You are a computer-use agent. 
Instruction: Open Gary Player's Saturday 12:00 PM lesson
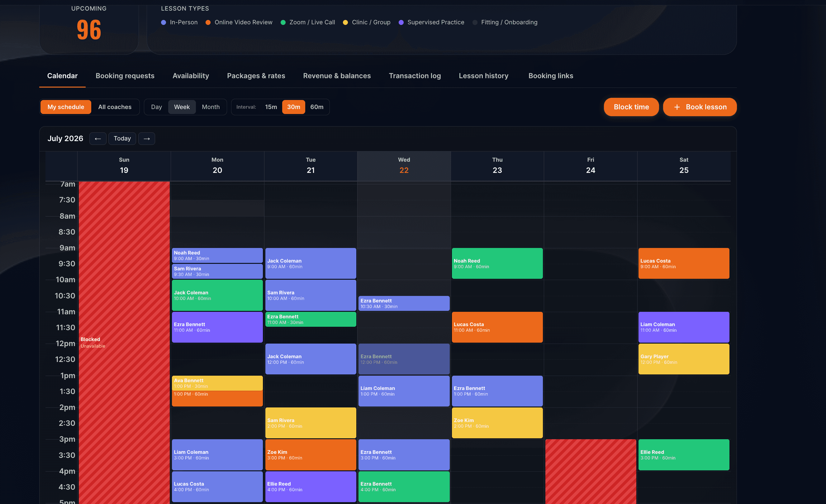tap(684, 359)
